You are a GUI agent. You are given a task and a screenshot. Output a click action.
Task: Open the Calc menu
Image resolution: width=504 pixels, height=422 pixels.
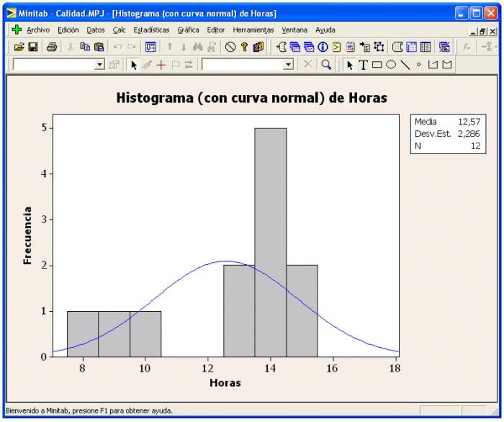coord(119,30)
